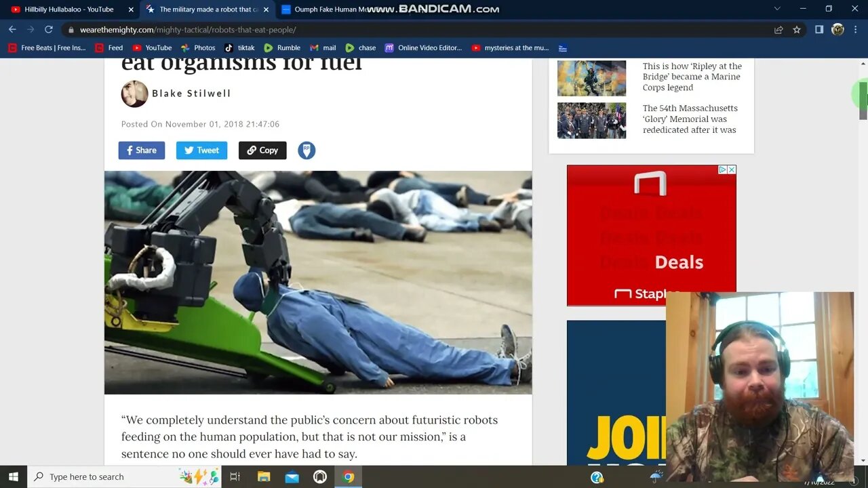Open the Mail app on the taskbar
Screen dimensions: 868x488
292,476
